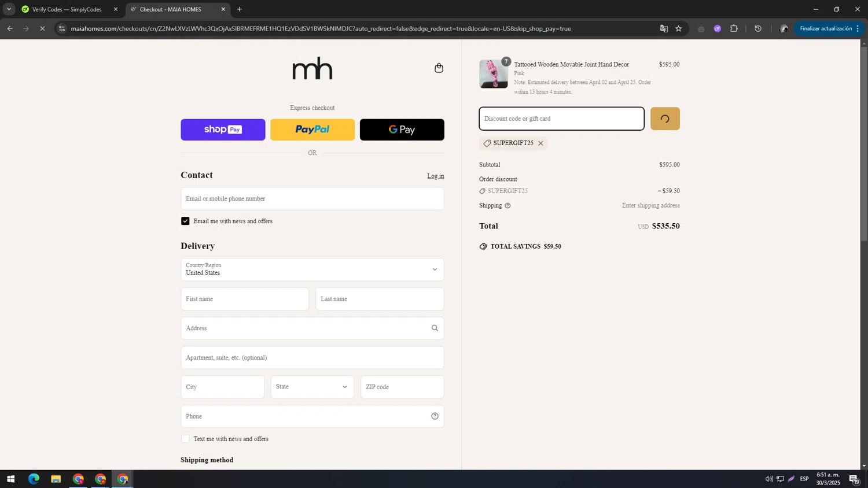Stop loading the page
The image size is (868, 488).
(42, 28)
